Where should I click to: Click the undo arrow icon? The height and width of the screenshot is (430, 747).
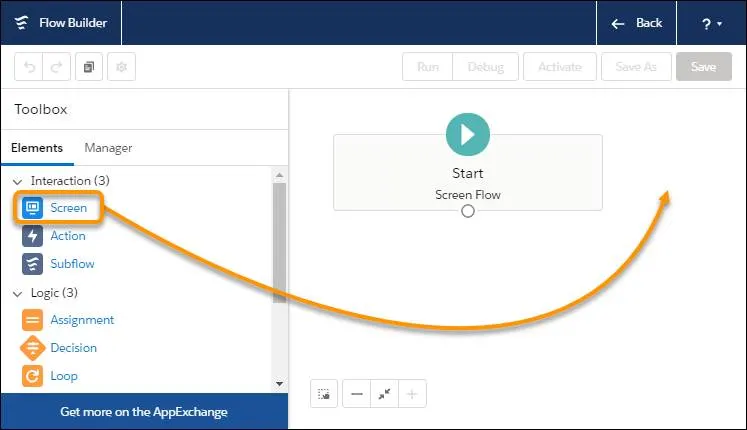(x=29, y=67)
